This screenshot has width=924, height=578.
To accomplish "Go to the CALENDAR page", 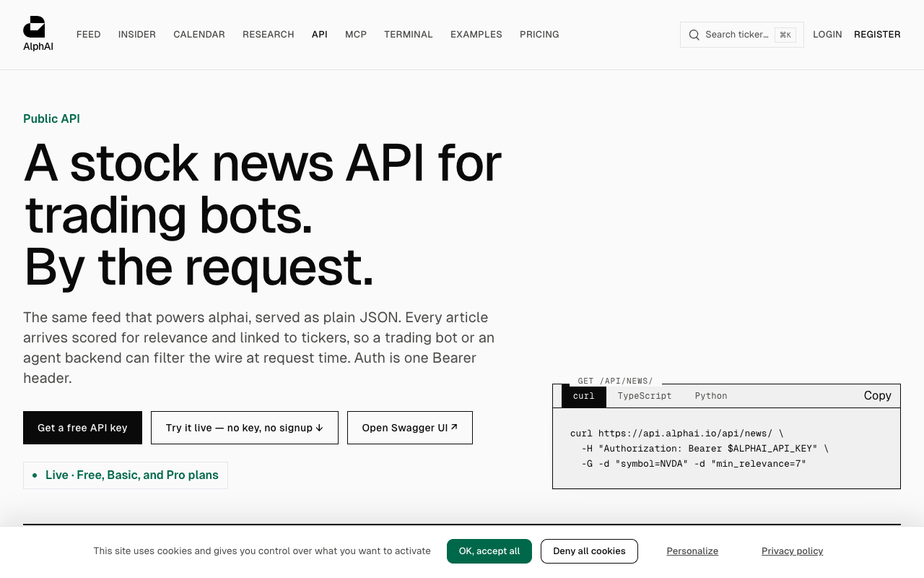I will point(199,35).
